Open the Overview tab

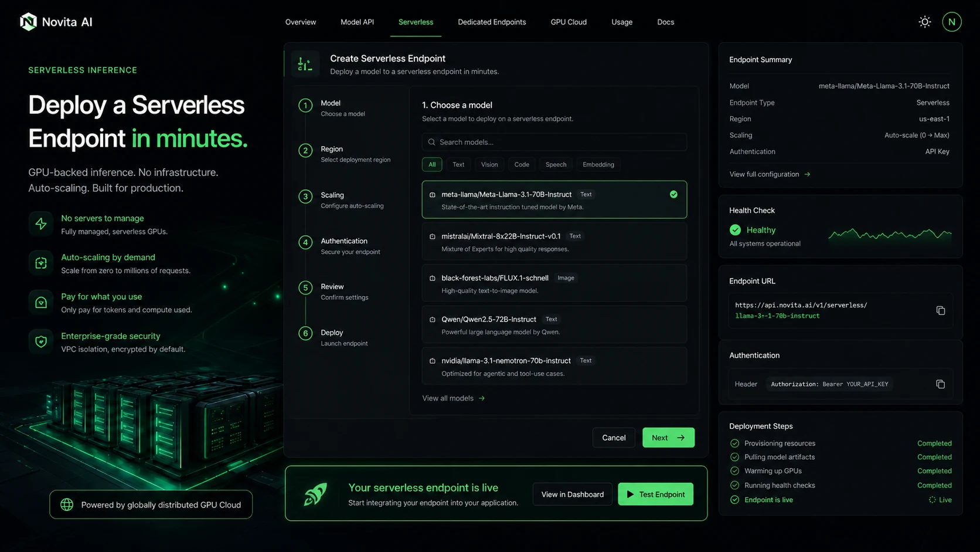pos(301,22)
